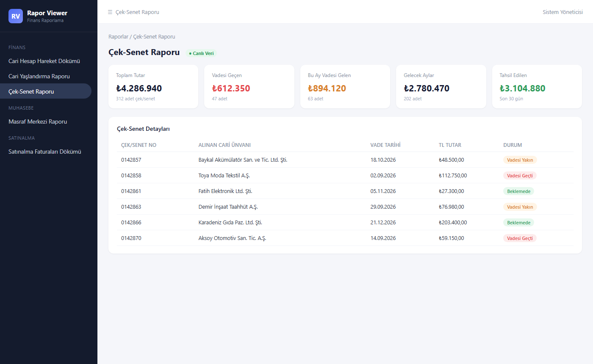
Task: Click Vadesi Yakın badge in row 0142857
Action: pos(520,160)
